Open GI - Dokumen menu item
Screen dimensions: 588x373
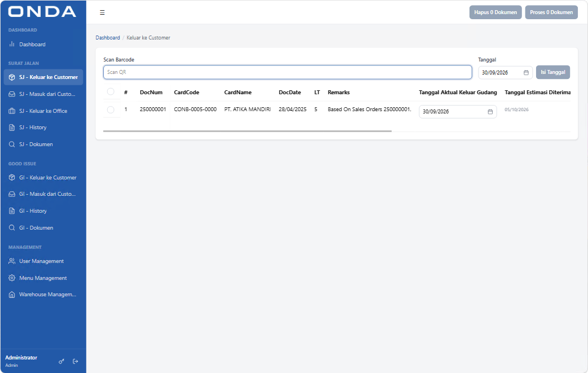tap(43, 227)
